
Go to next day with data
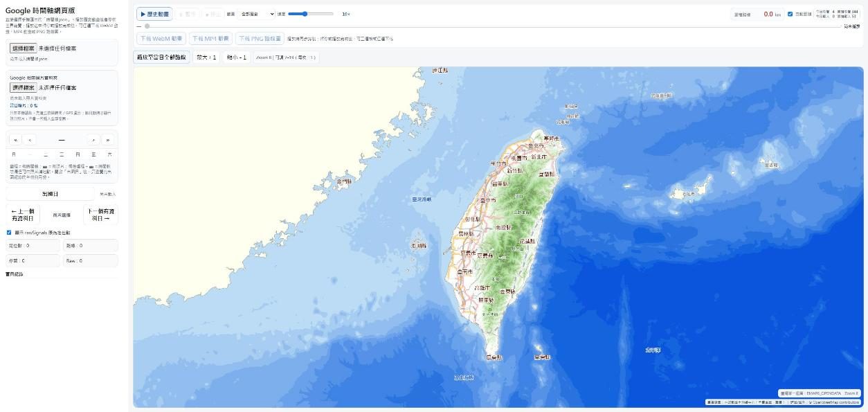(x=101, y=215)
